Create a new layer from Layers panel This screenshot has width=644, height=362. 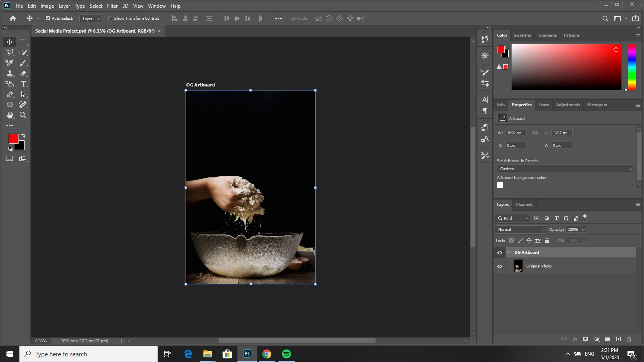click(x=618, y=339)
